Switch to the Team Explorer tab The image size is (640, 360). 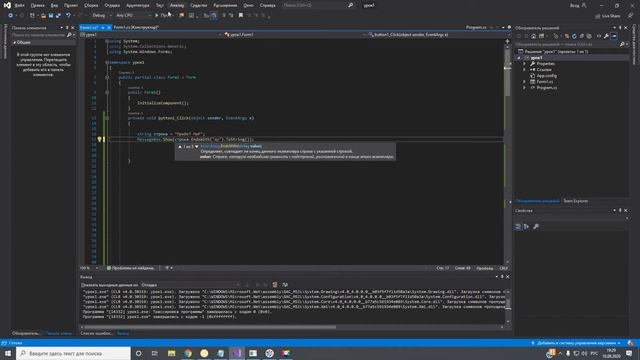pyautogui.click(x=576, y=201)
